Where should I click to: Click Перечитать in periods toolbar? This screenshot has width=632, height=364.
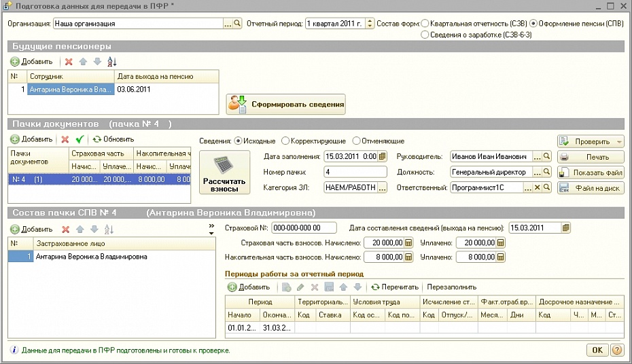tap(395, 287)
